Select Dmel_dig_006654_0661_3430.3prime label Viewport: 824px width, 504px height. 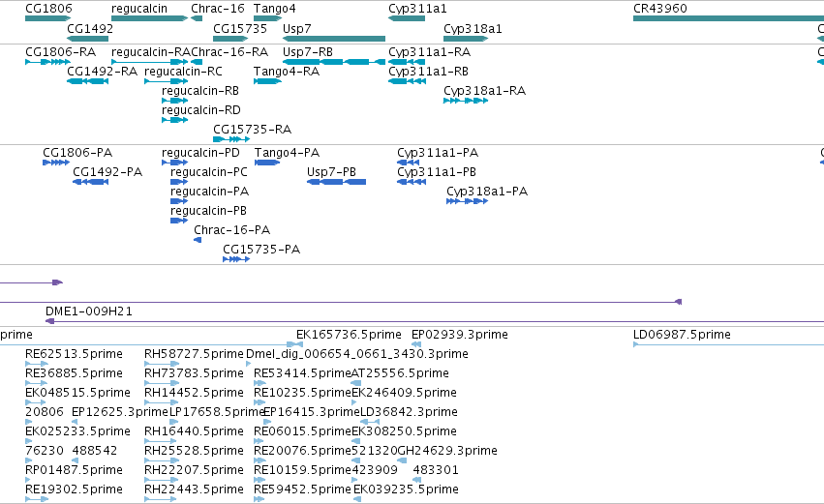pos(357,354)
